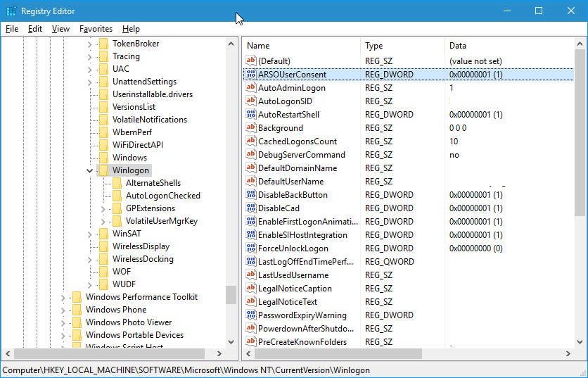Select the VersionsList key
This screenshot has height=378, width=588.
click(134, 107)
